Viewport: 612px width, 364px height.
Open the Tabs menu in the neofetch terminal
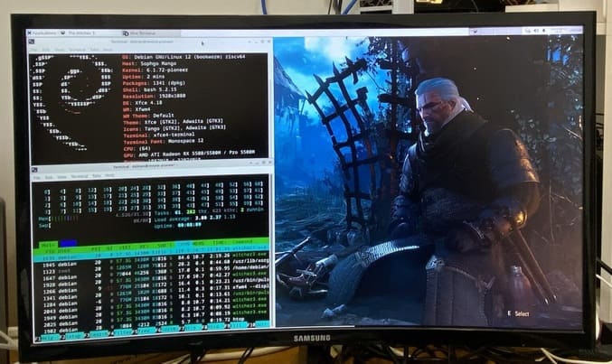click(94, 50)
